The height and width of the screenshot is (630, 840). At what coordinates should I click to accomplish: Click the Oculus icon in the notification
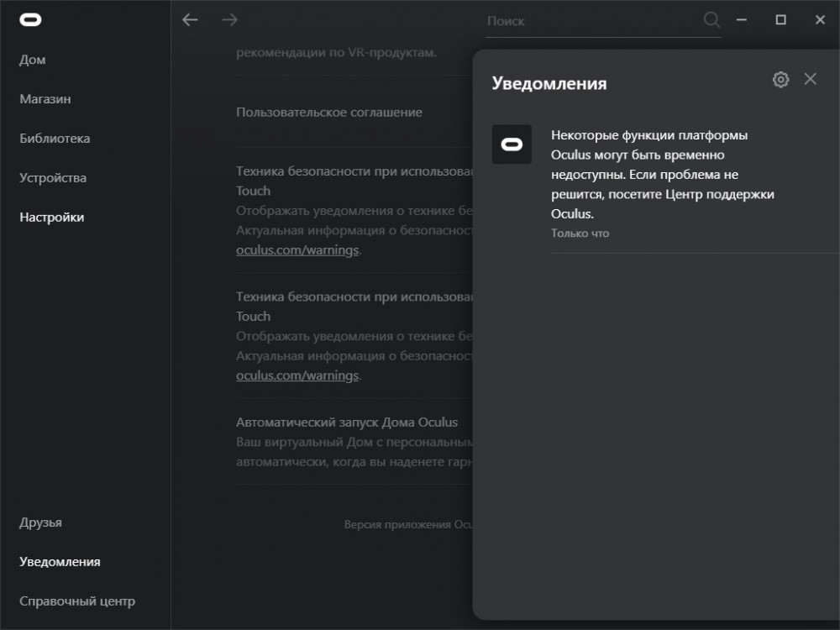coord(512,144)
